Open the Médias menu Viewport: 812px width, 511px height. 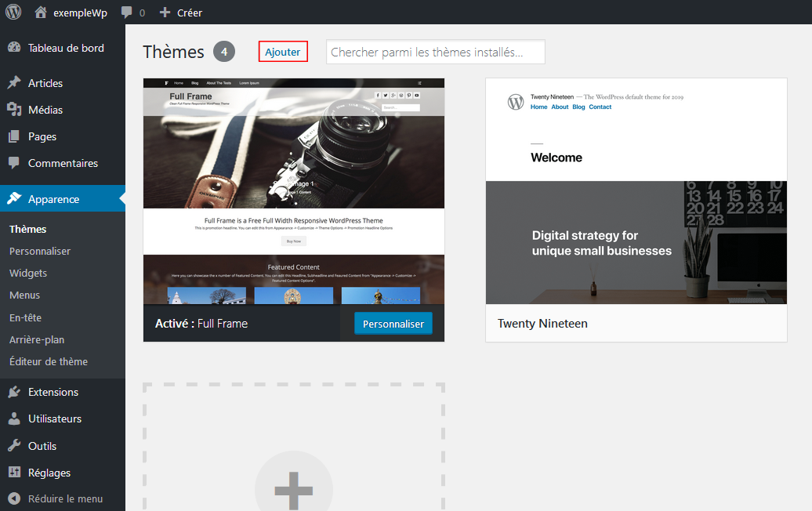[x=45, y=110]
